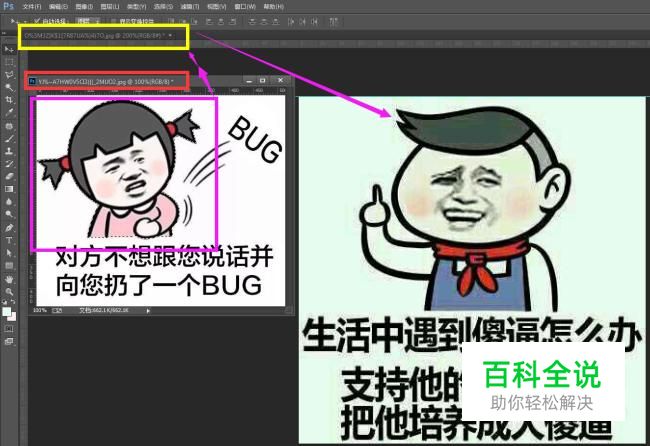Select the Pen tool
This screenshot has width=650, height=446.
click(9, 228)
